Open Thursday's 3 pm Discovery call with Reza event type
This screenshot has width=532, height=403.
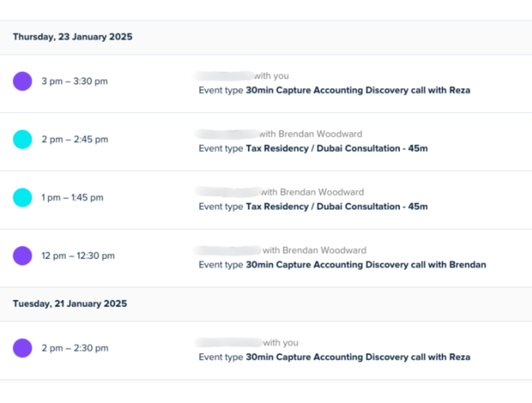click(358, 90)
